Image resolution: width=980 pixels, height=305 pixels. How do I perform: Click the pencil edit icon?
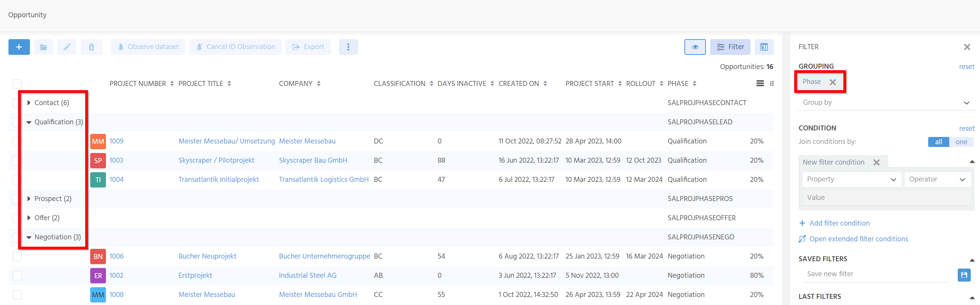tap(67, 47)
